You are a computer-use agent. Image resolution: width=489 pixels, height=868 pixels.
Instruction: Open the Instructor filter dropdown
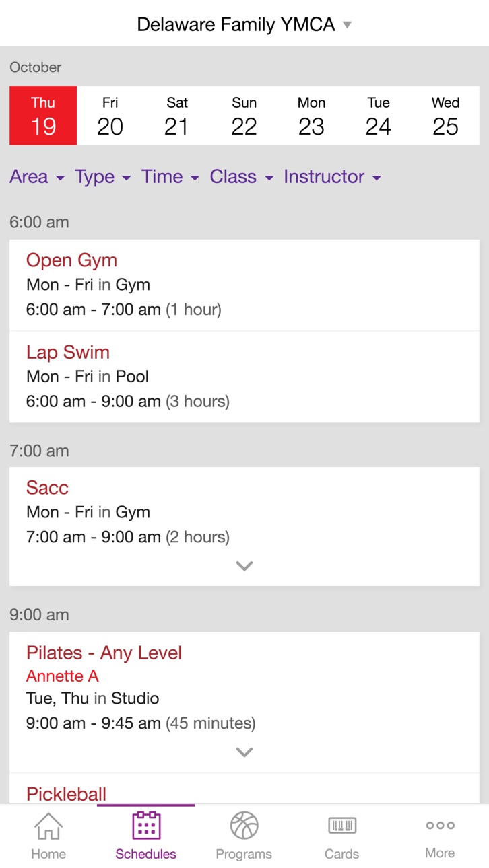(x=333, y=177)
